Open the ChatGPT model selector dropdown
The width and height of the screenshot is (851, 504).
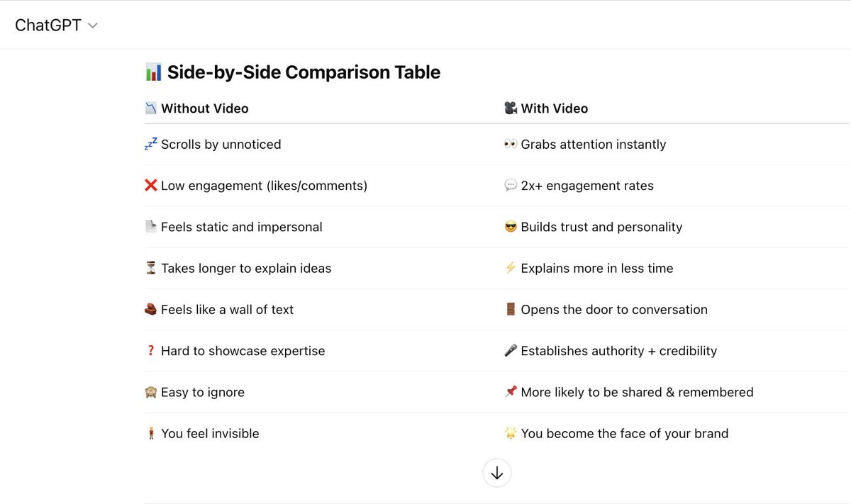pyautogui.click(x=56, y=26)
